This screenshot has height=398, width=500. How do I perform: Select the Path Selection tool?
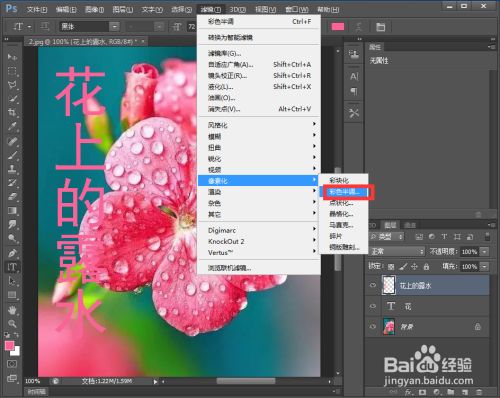[x=12, y=281]
